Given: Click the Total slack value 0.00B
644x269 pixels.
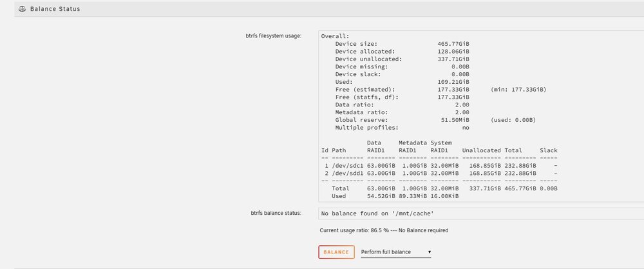Looking at the screenshot, I should 549,188.
